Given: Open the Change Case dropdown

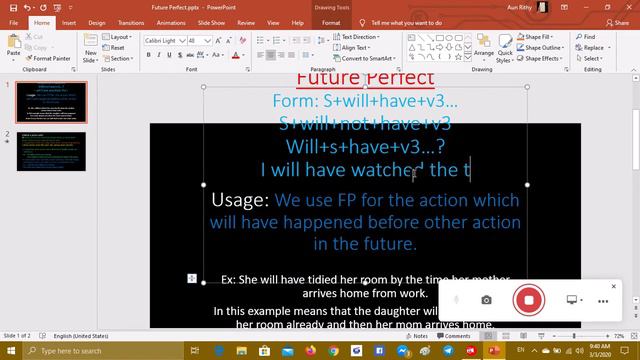Looking at the screenshot, I should pyautogui.click(x=218, y=55).
